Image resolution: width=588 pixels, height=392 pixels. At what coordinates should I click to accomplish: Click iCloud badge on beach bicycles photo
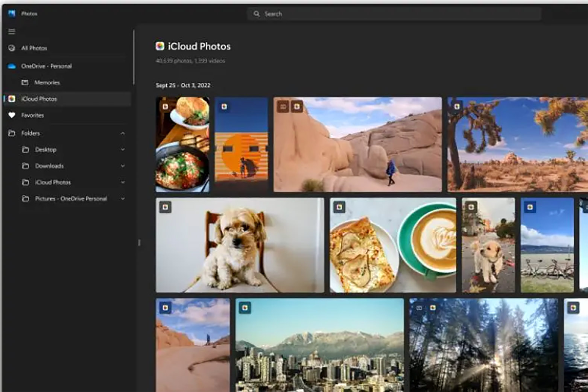coord(530,207)
